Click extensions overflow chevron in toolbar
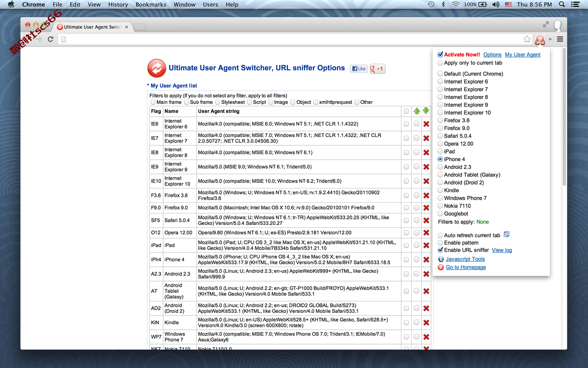 (550, 39)
